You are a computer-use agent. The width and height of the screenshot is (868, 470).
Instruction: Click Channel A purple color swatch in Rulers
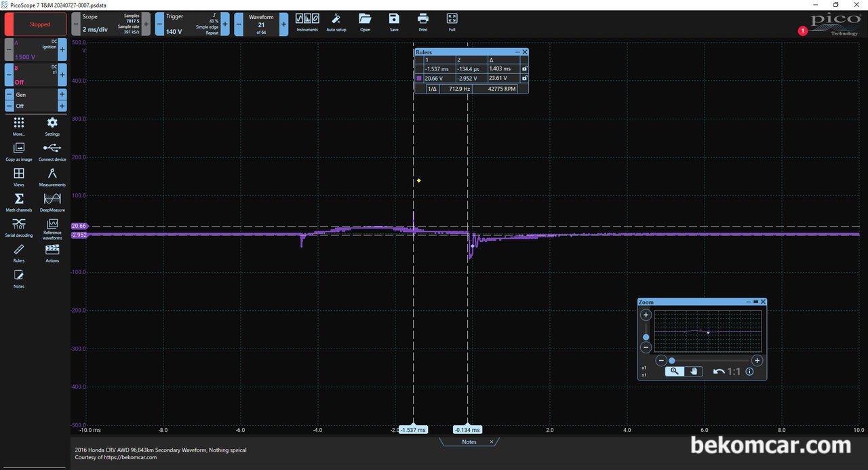[419, 79]
